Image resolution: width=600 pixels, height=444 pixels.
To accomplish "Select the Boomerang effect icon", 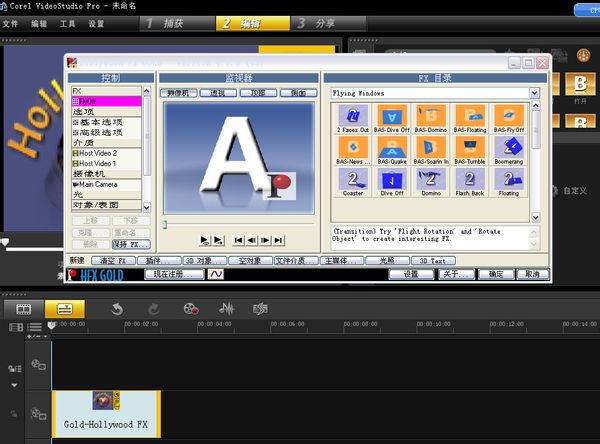I will (509, 150).
